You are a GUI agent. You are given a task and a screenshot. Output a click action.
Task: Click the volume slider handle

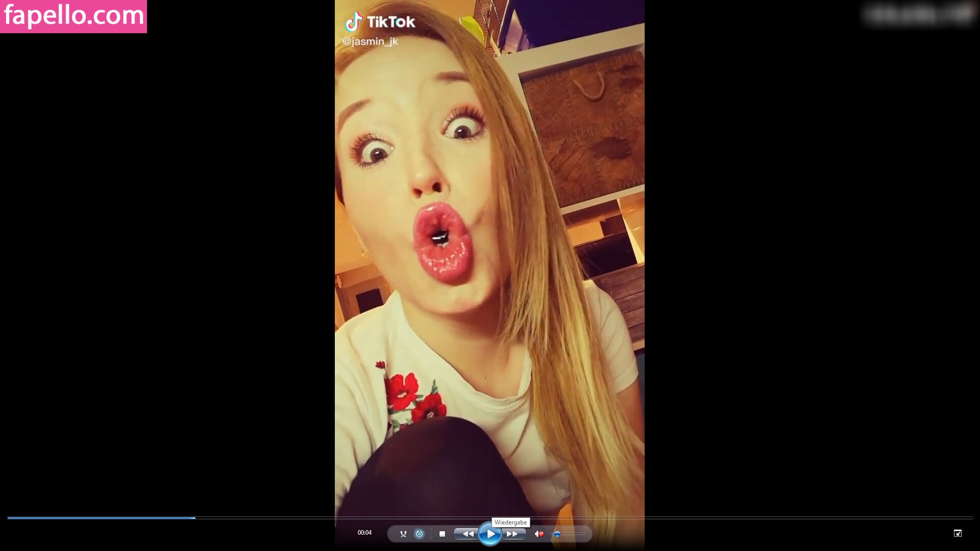pos(557,534)
